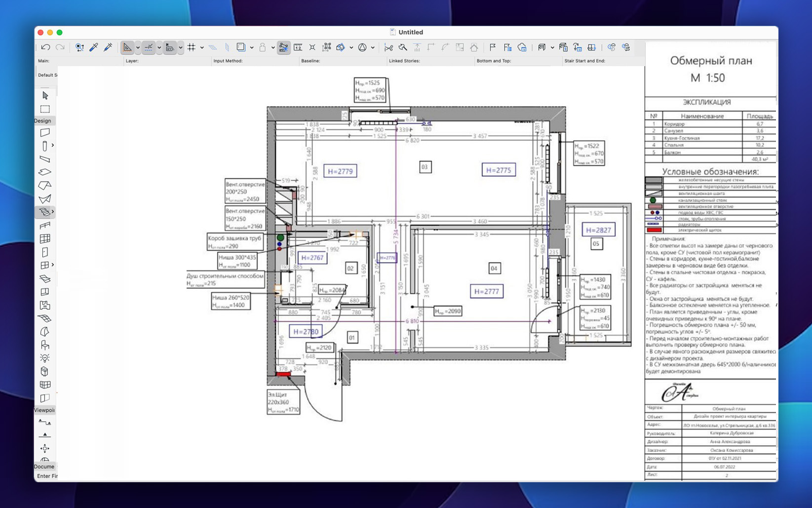Image resolution: width=812 pixels, height=508 pixels.
Task: Pick the Door tool
Action: click(45, 252)
